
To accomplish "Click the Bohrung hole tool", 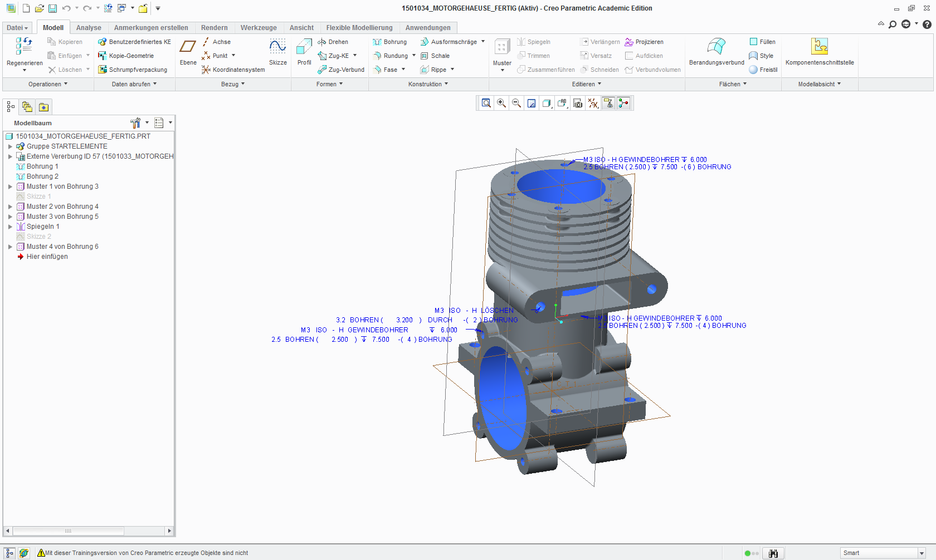I will [x=390, y=42].
